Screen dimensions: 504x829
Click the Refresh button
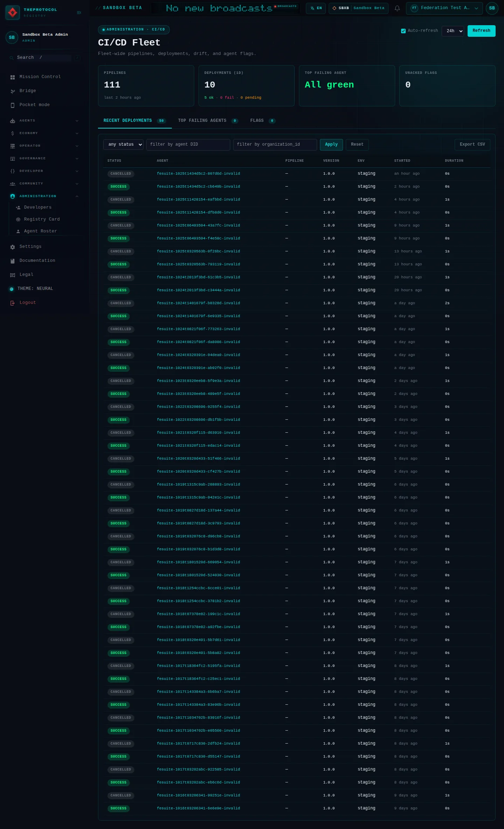(481, 31)
